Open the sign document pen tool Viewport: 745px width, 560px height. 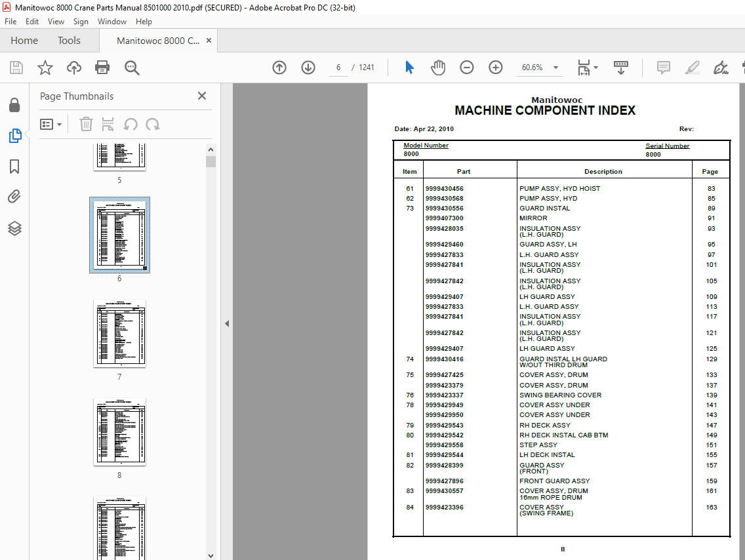pos(721,68)
